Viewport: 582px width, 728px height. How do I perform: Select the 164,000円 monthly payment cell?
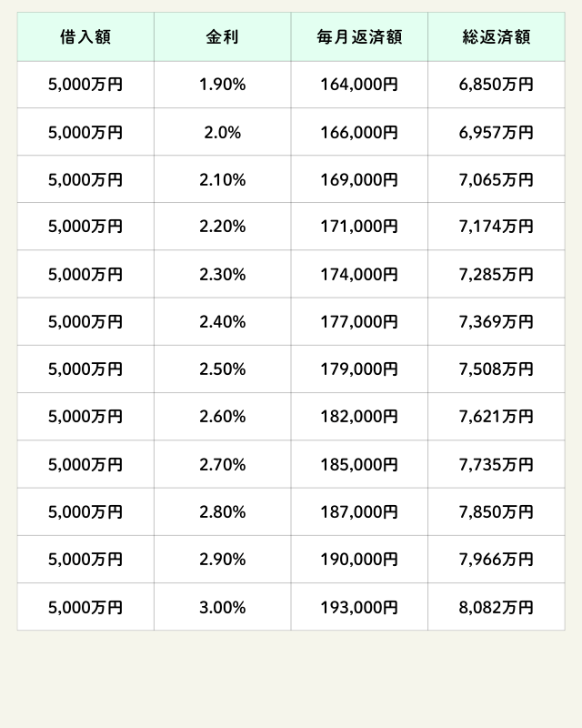click(x=359, y=86)
